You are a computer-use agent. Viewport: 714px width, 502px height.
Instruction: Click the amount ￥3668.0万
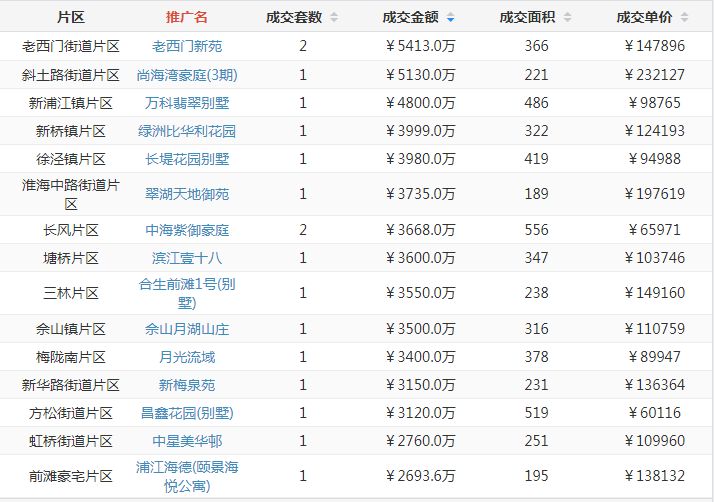click(420, 230)
